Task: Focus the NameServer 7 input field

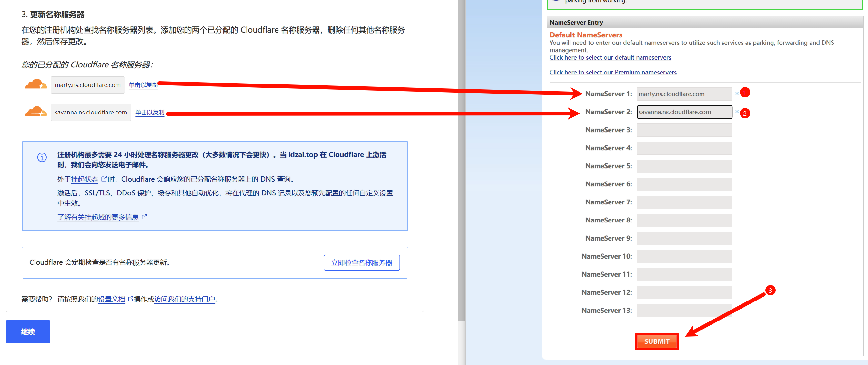Action: 684,202
